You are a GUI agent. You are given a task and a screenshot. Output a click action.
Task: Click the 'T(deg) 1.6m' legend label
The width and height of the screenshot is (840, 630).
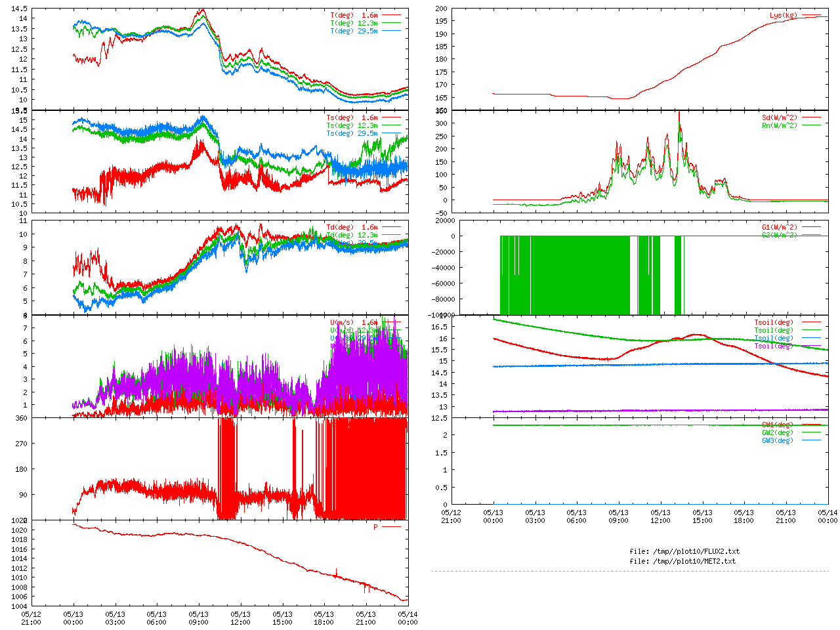354,15
